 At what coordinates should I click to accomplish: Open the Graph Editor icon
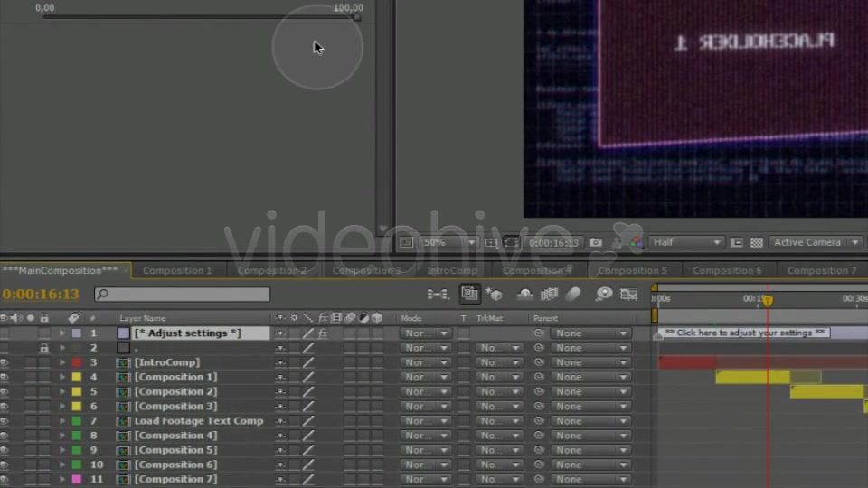(x=629, y=295)
